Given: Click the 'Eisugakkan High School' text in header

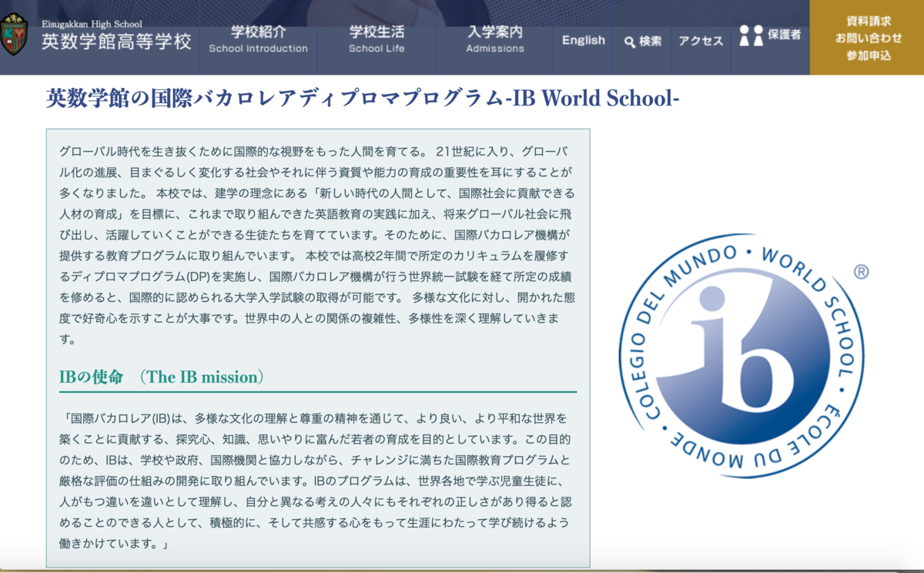Looking at the screenshot, I should tap(92, 24).
